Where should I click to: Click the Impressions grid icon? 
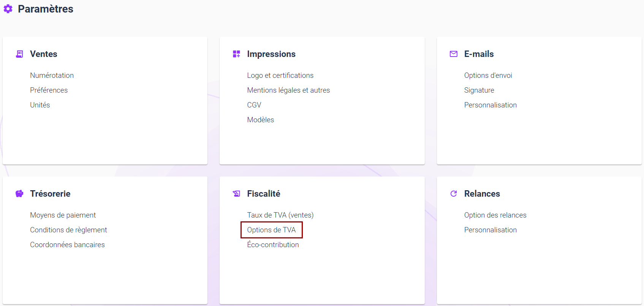point(236,54)
